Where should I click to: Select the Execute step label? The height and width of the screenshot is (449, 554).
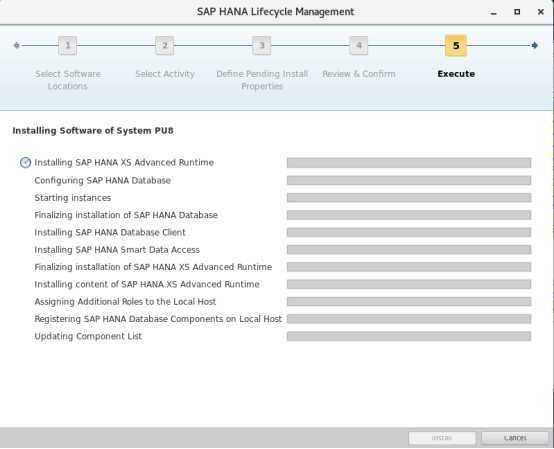[456, 74]
